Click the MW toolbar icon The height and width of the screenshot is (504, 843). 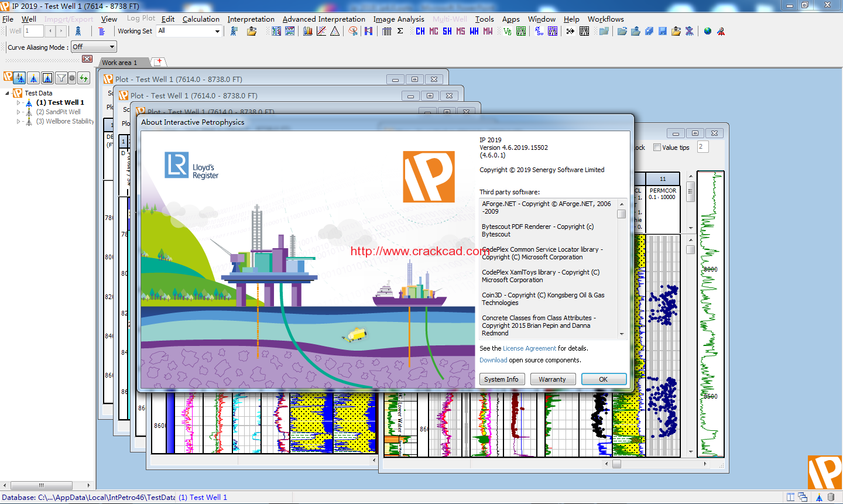(x=488, y=31)
